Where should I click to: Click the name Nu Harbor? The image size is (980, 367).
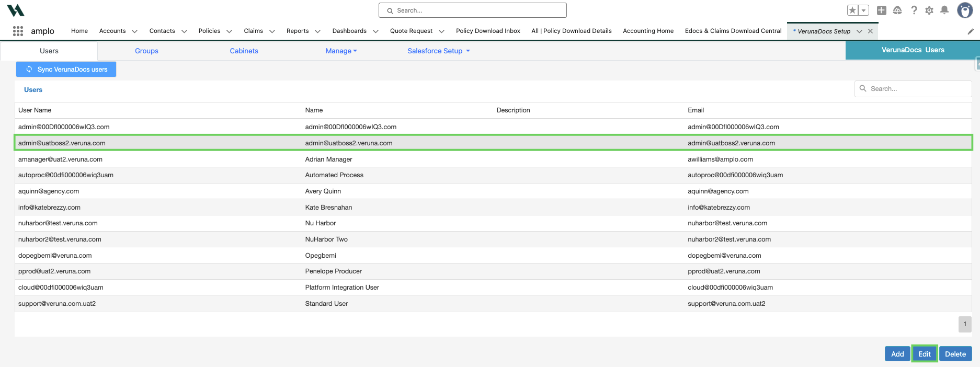click(321, 223)
